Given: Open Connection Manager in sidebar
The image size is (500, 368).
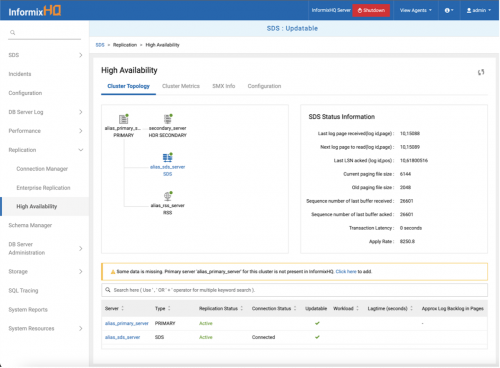Looking at the screenshot, I should pyautogui.click(x=42, y=169).
